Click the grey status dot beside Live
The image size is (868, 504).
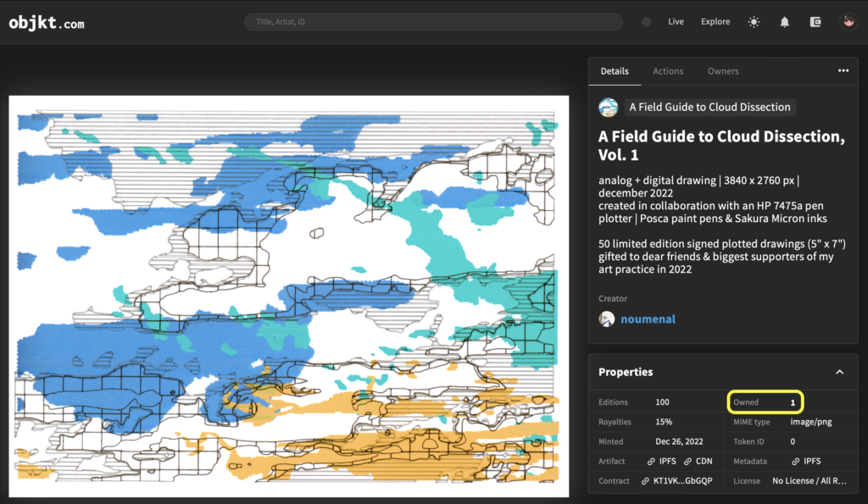pos(646,22)
